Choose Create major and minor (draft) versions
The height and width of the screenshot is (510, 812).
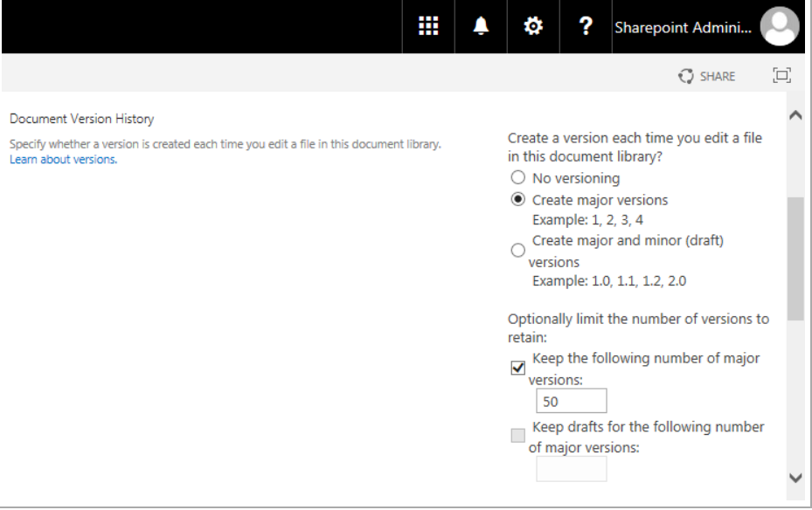(517, 251)
